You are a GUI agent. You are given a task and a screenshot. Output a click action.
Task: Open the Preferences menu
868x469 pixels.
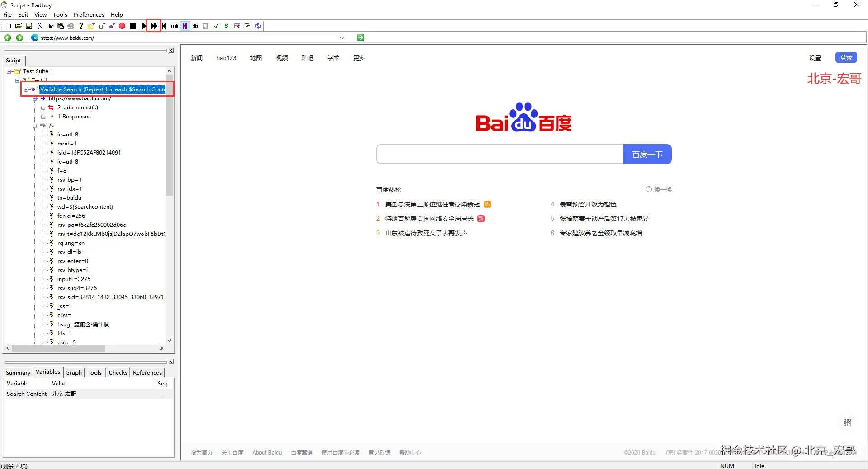click(x=89, y=14)
